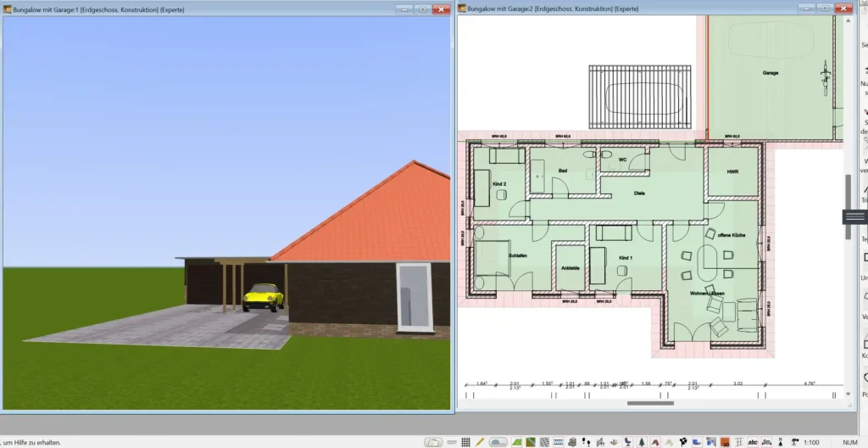Click the camera tripod icon in status bar
Screen dimensions: 868x448
(x=794, y=441)
